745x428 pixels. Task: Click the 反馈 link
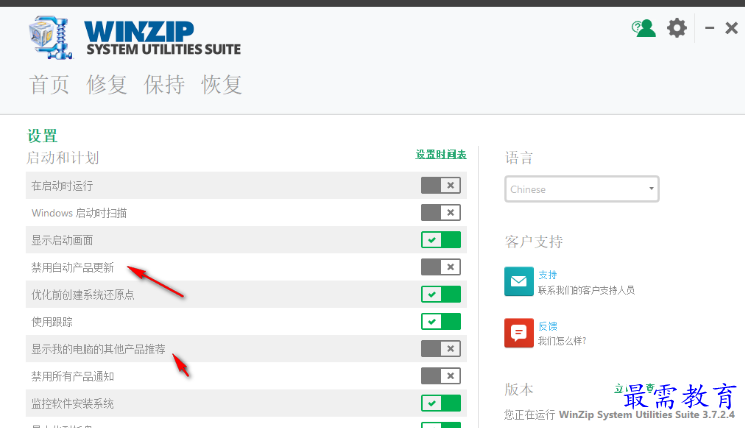(548, 326)
